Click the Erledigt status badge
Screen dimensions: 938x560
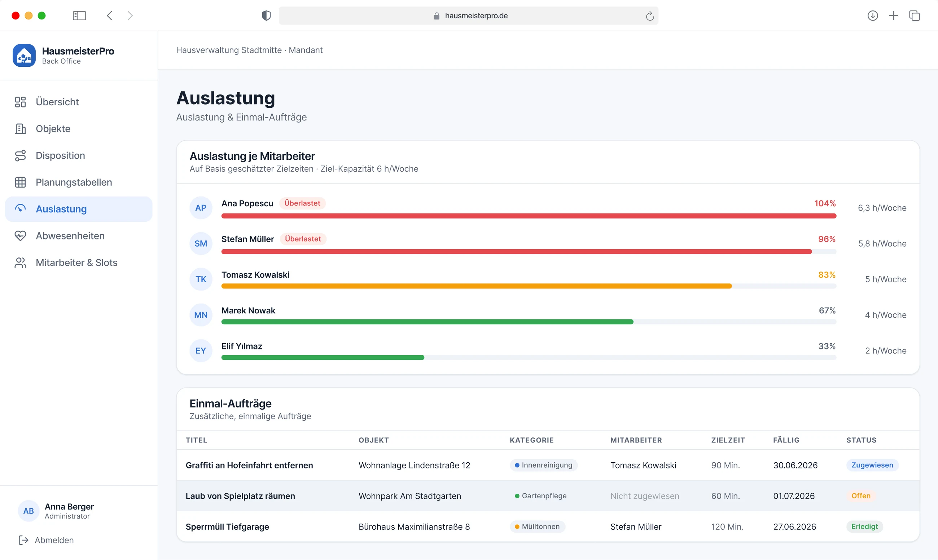point(864,526)
